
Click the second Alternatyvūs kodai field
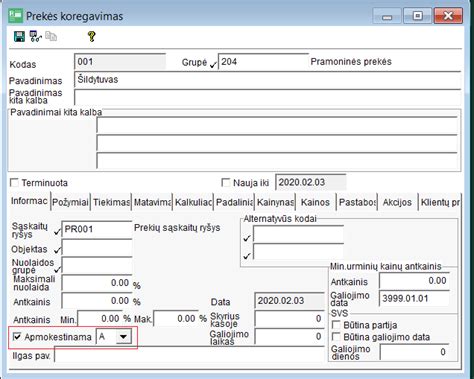298,252
